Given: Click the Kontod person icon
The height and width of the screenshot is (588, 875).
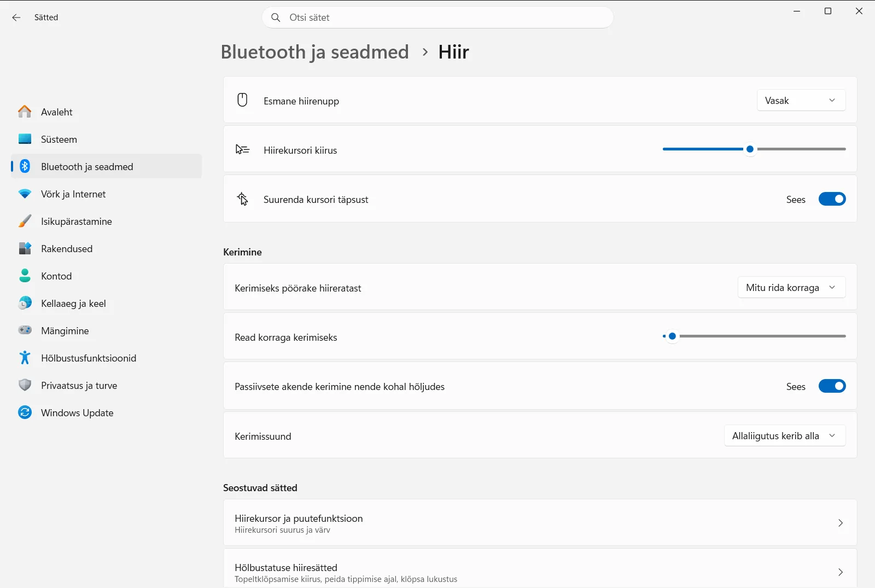Looking at the screenshot, I should [25, 276].
